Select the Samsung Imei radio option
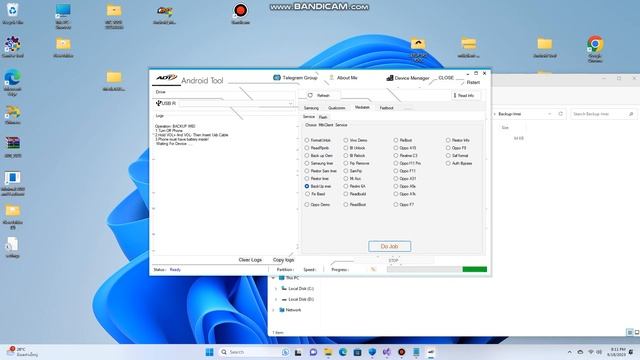 (307, 163)
